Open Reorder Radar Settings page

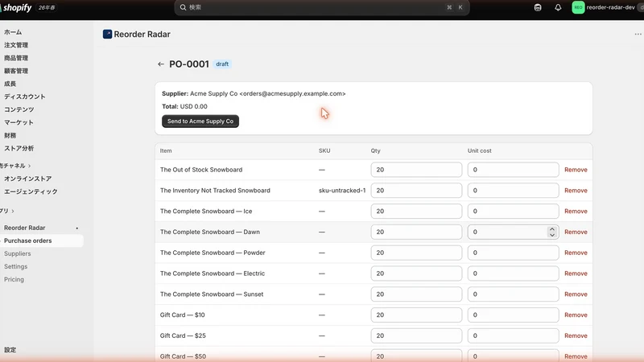[15, 266]
